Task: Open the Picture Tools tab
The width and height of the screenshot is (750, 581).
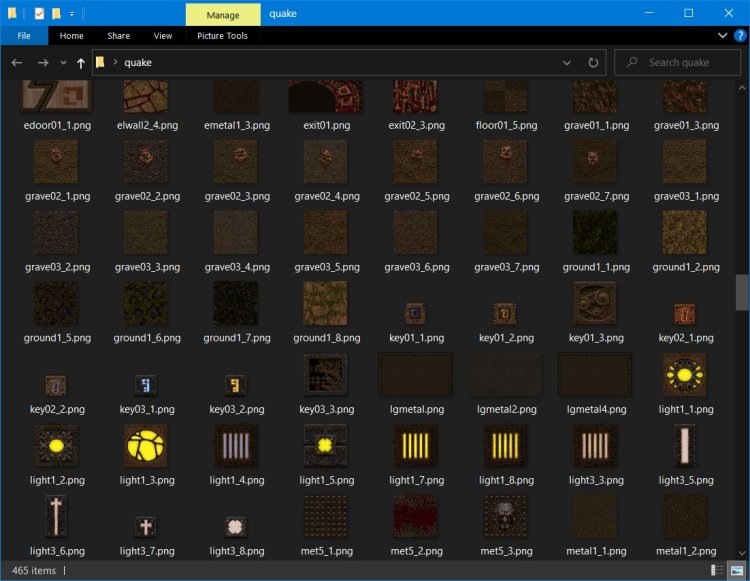Action: click(x=222, y=36)
